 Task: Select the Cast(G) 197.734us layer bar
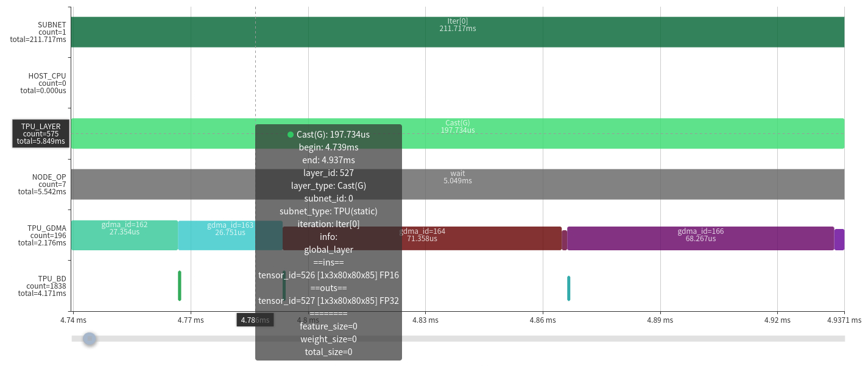pos(609,133)
